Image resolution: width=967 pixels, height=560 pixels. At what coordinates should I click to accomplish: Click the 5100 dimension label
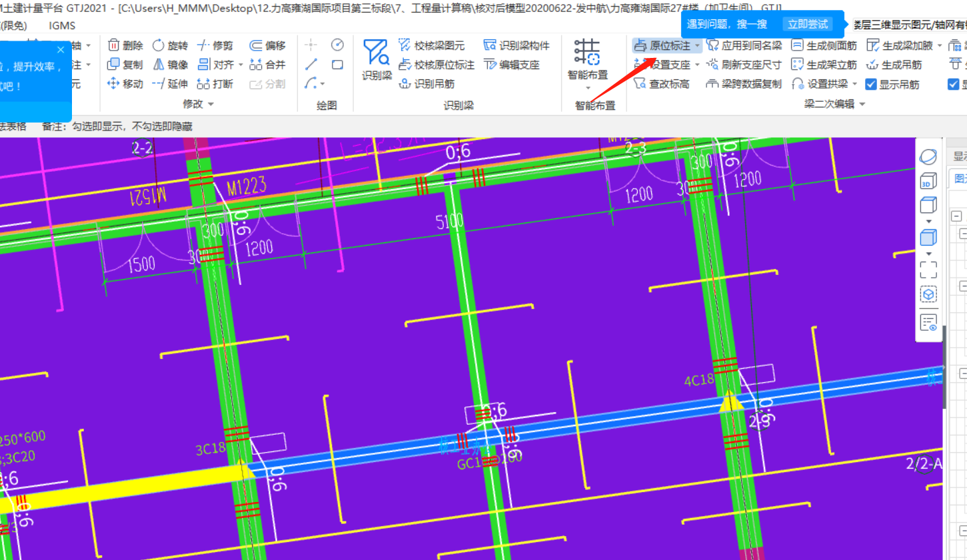coord(449,221)
